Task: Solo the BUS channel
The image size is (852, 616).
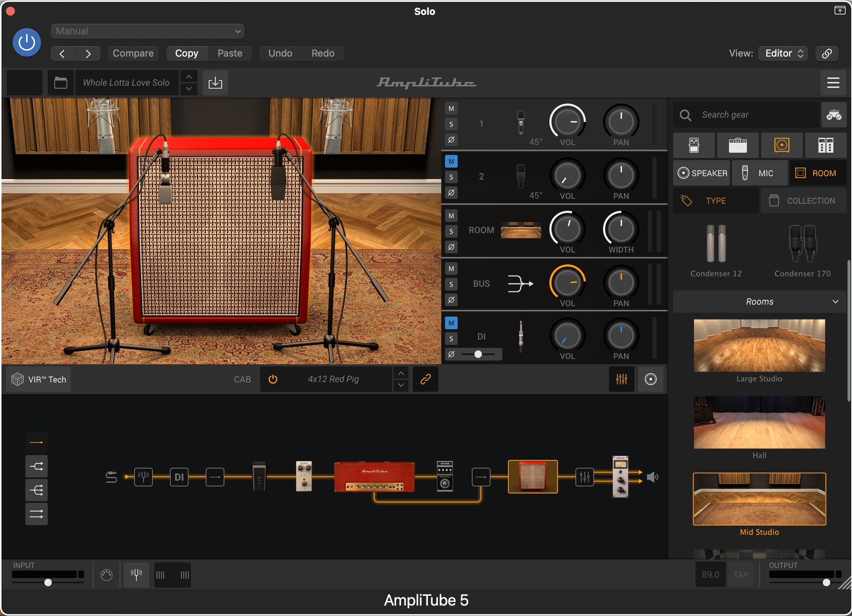Action: (x=451, y=285)
